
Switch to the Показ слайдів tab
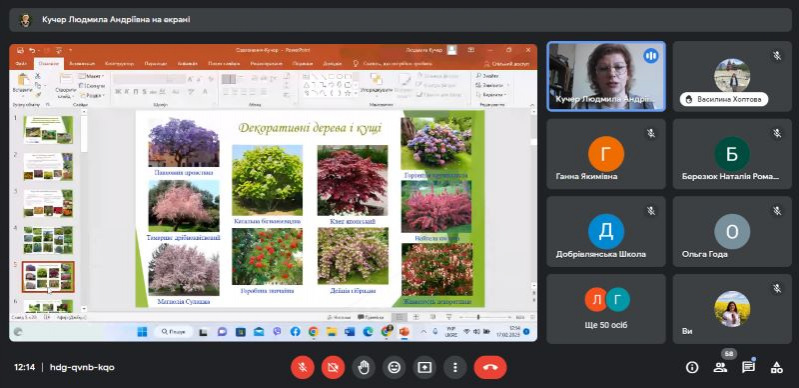pos(224,64)
